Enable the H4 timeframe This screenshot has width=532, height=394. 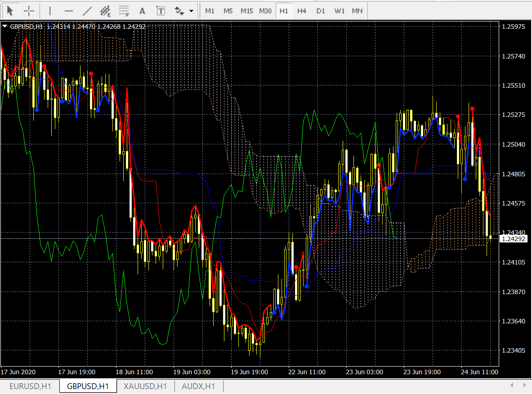302,10
